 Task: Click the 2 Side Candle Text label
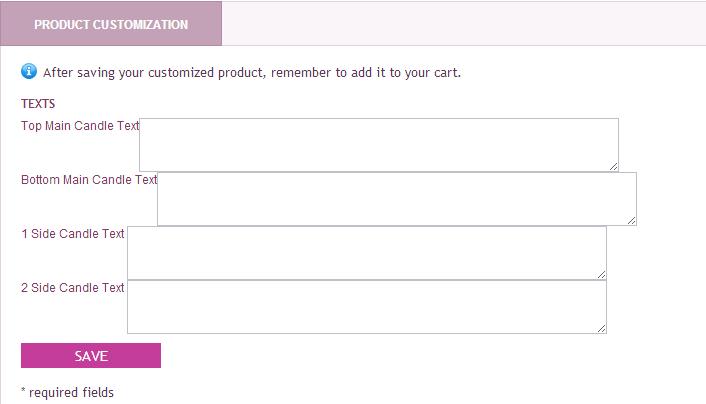[x=73, y=288]
